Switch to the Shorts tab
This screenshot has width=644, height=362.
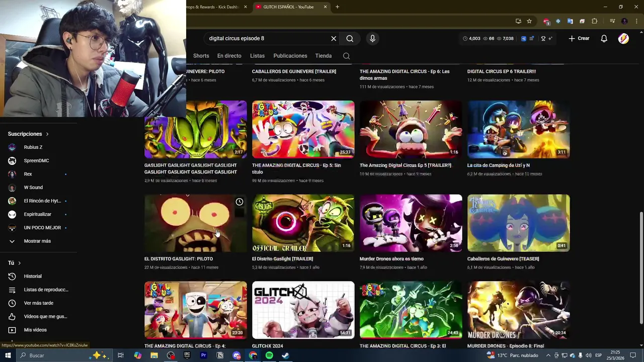tap(201, 56)
